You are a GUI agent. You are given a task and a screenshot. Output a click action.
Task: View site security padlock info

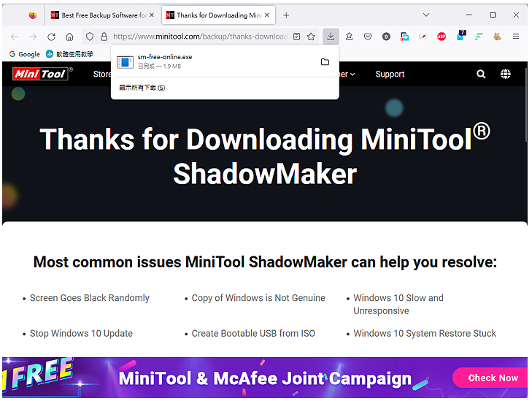(x=104, y=37)
